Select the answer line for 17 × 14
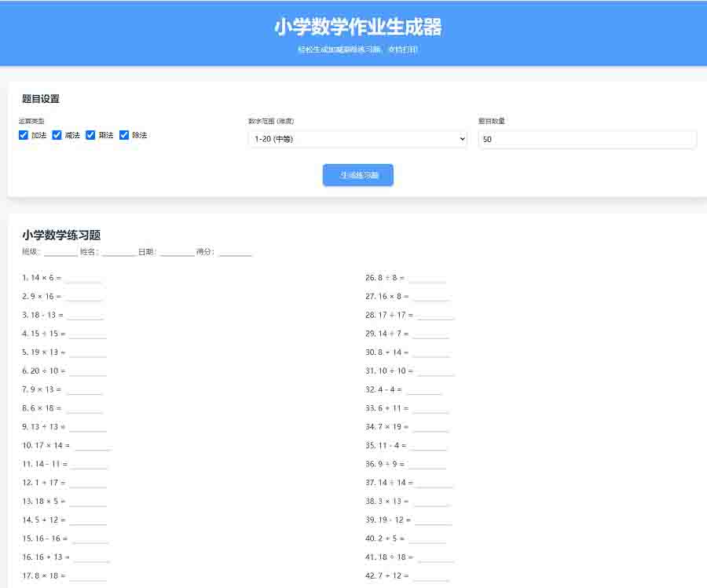 point(93,447)
